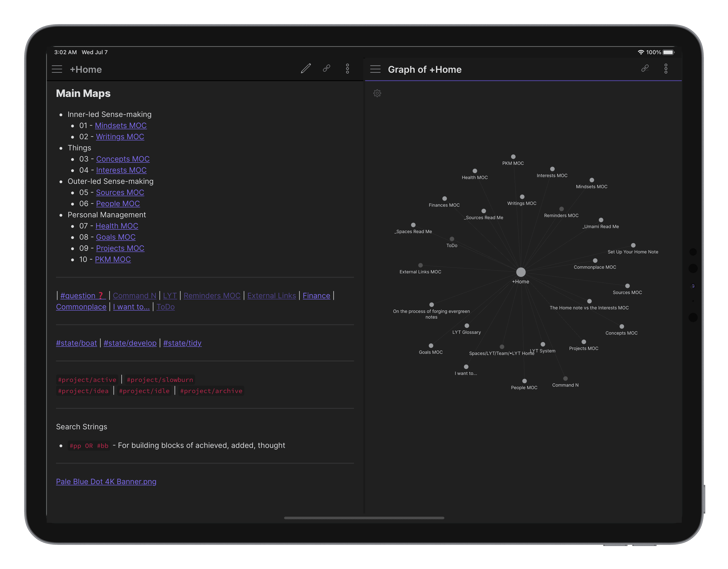This screenshot has width=728, height=569.
Task: Open the left pane hamburger menu
Action: coord(57,69)
